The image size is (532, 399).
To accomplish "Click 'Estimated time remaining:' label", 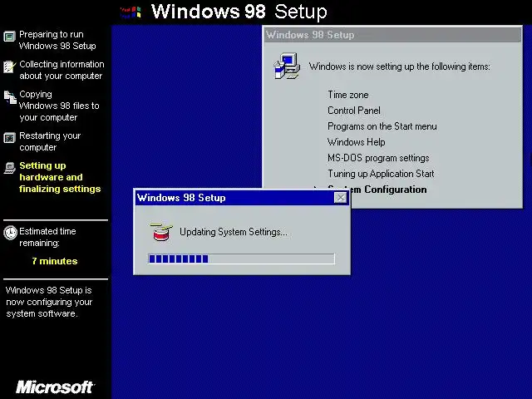I will (x=47, y=237).
